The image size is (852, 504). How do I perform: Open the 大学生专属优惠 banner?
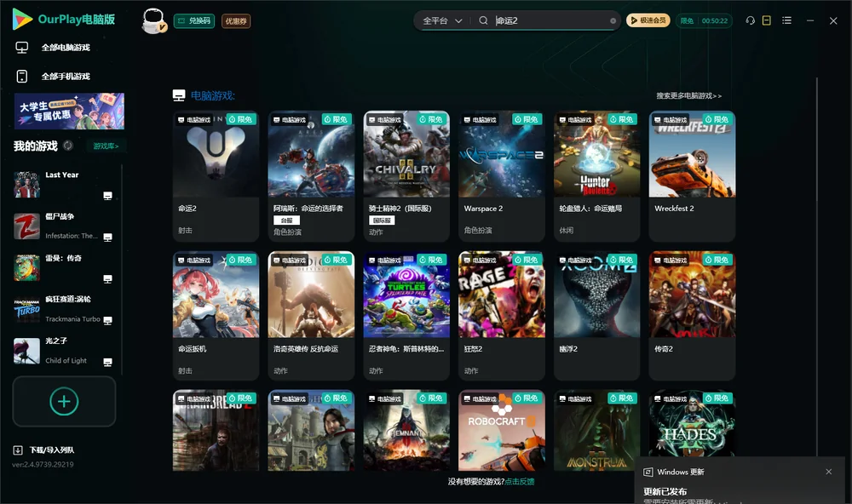(69, 111)
